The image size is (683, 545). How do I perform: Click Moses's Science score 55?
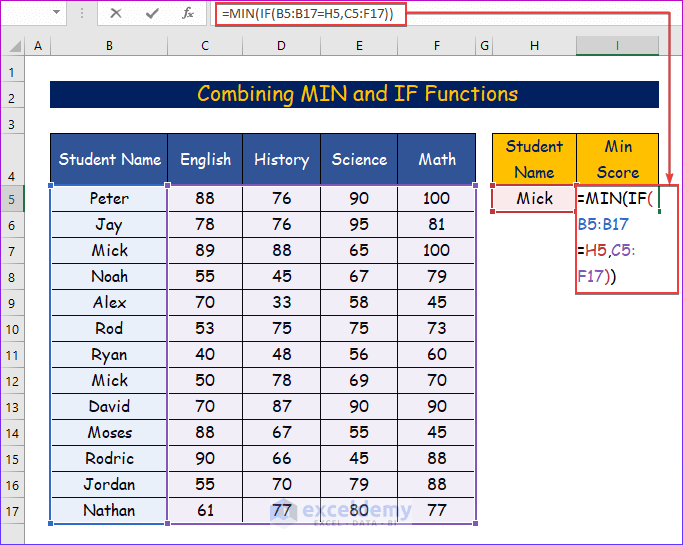tap(359, 433)
